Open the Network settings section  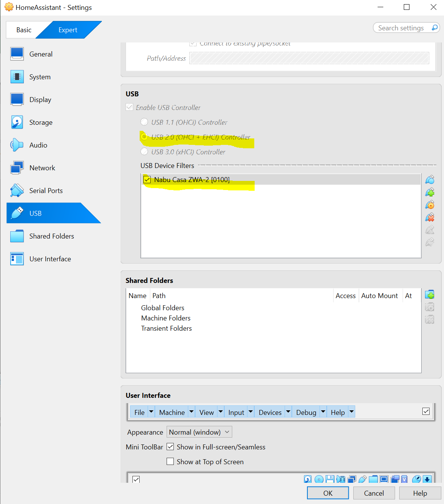(x=42, y=168)
